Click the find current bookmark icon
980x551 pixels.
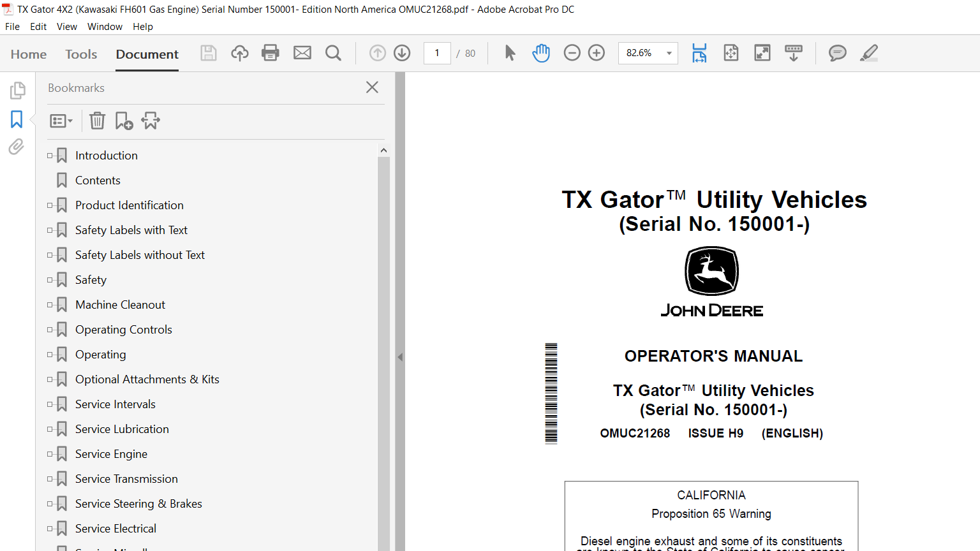tap(151, 121)
